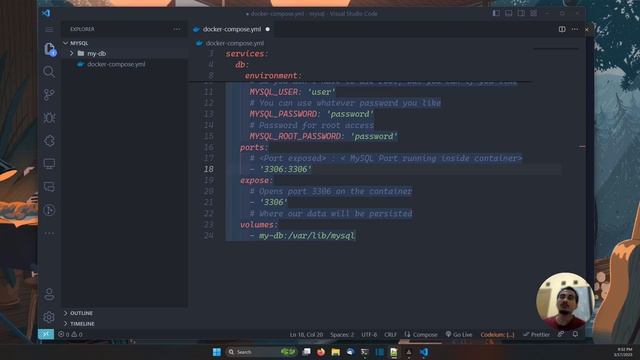Open the Search view in activity bar

point(49,72)
